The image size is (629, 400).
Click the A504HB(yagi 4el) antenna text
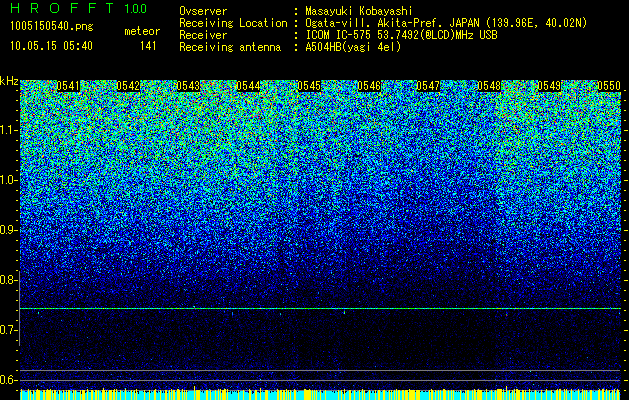[353, 47]
